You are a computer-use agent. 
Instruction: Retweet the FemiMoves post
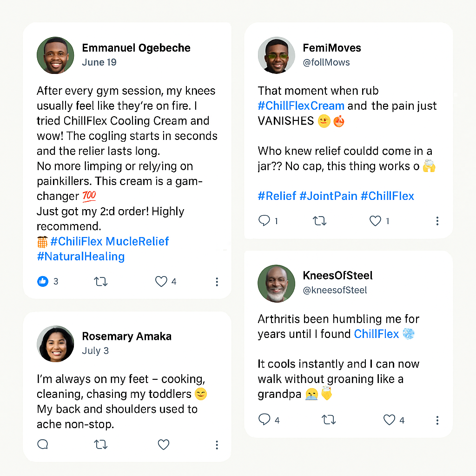click(x=320, y=221)
